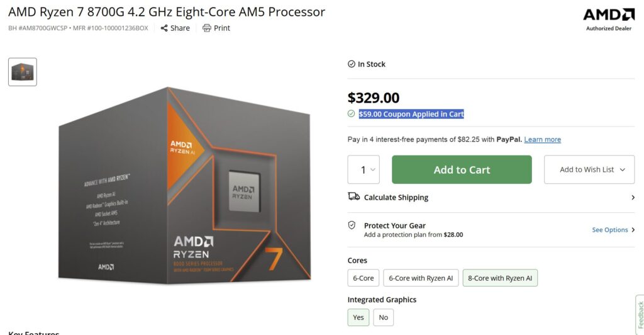Screen dimensions: 644x335
Task: Select 6-Core with Ryzen AI option
Action: pos(421,278)
